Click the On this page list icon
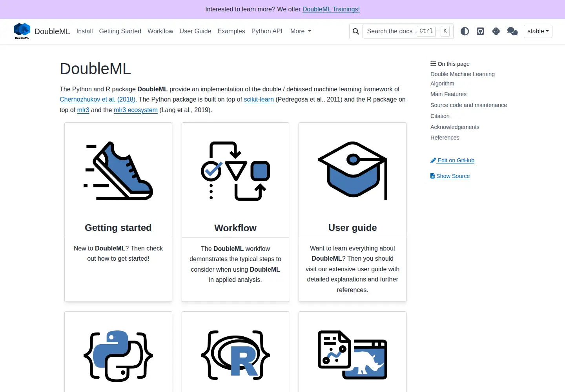 [433, 64]
